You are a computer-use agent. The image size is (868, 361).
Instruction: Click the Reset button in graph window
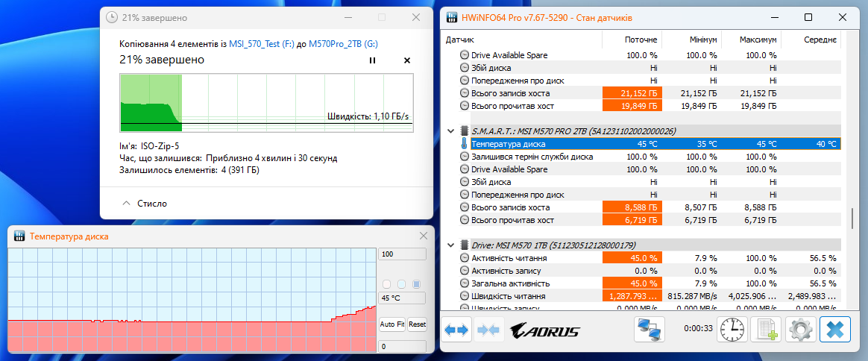(417, 324)
